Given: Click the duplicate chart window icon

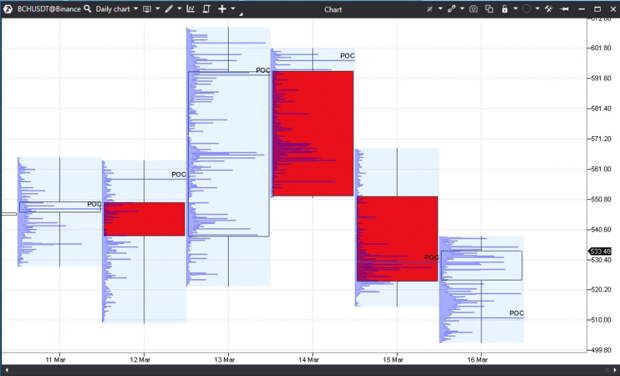Looking at the screenshot, I should coord(489,9).
